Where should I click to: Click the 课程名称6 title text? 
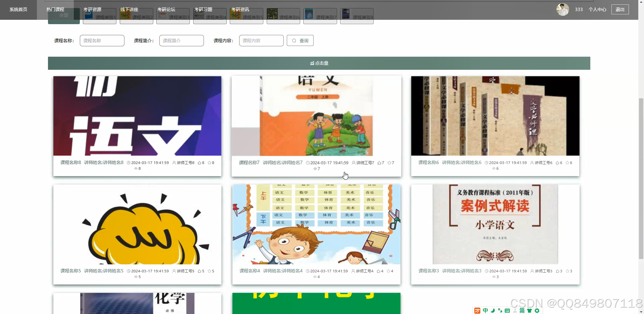click(428, 163)
